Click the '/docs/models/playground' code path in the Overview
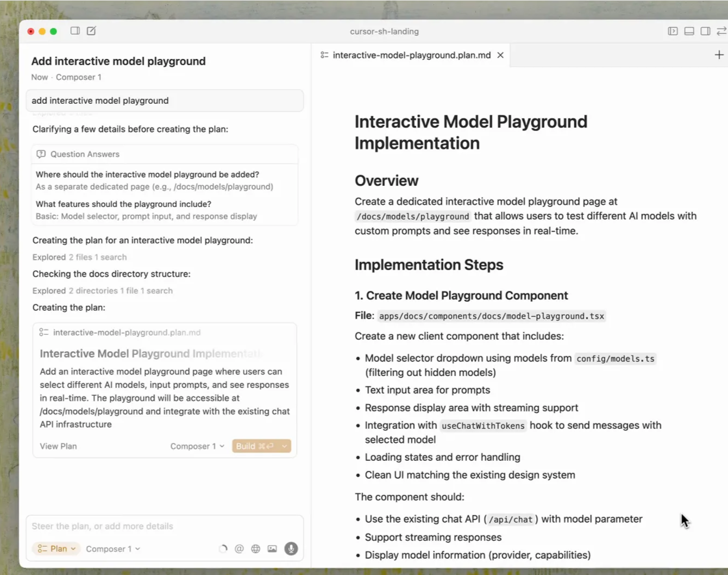This screenshot has width=728, height=575. click(412, 216)
